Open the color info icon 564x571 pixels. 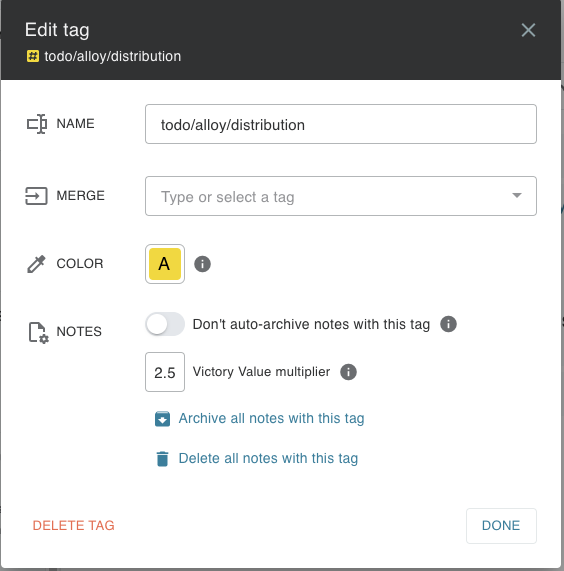point(202,264)
